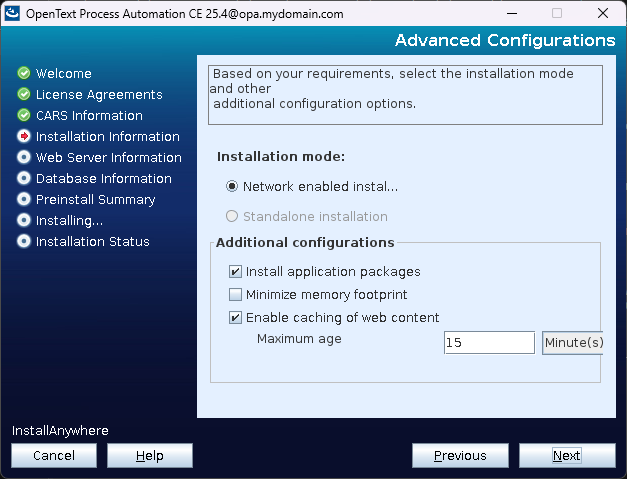Screen dimensions: 627x479
Task: Go back with the Previous button
Action: point(460,455)
